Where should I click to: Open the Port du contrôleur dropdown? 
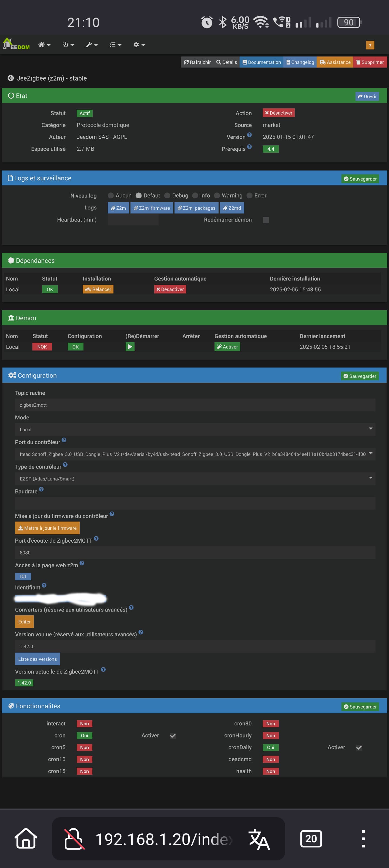tap(195, 454)
